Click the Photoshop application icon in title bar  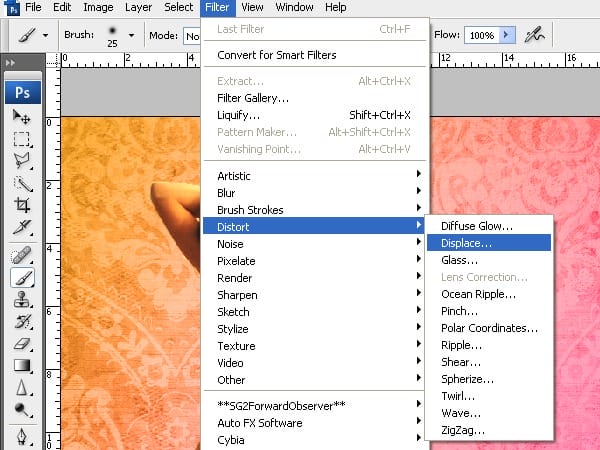click(x=13, y=7)
